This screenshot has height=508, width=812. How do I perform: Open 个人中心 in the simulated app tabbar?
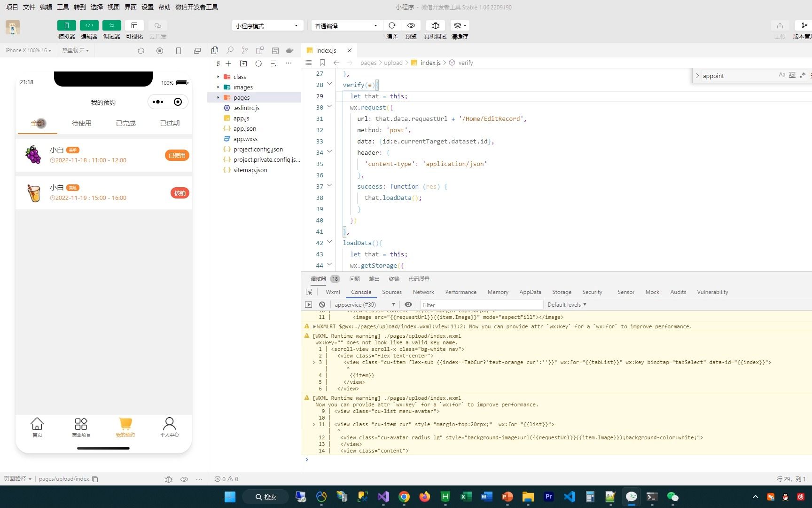pyautogui.click(x=169, y=427)
